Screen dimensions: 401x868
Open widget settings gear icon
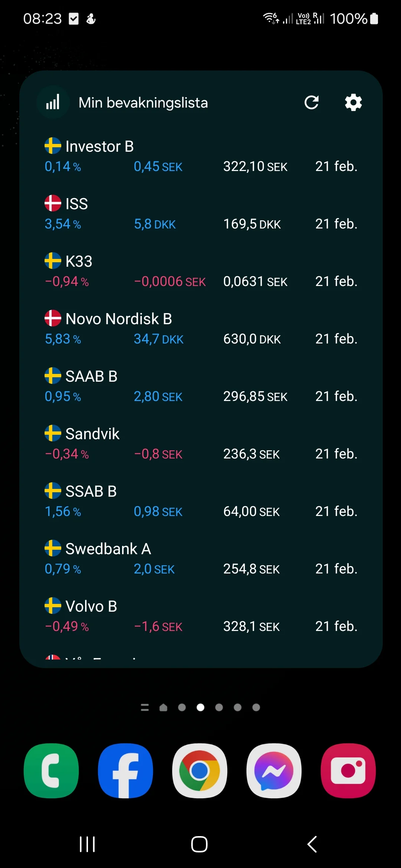(x=353, y=102)
